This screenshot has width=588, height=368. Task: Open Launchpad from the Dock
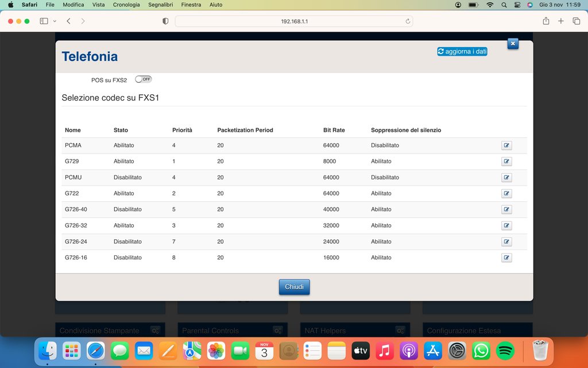click(x=72, y=351)
